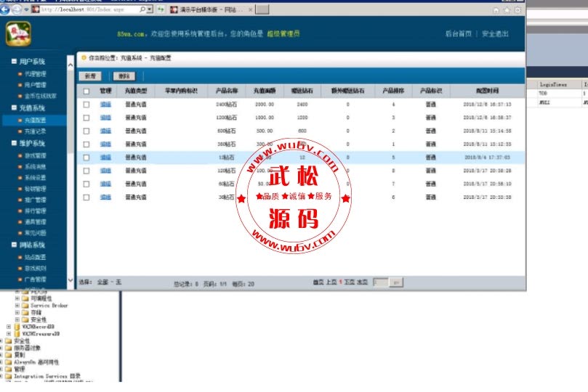Check the 120钻石 row checkbox
This screenshot has height=392, width=588.
[86, 171]
